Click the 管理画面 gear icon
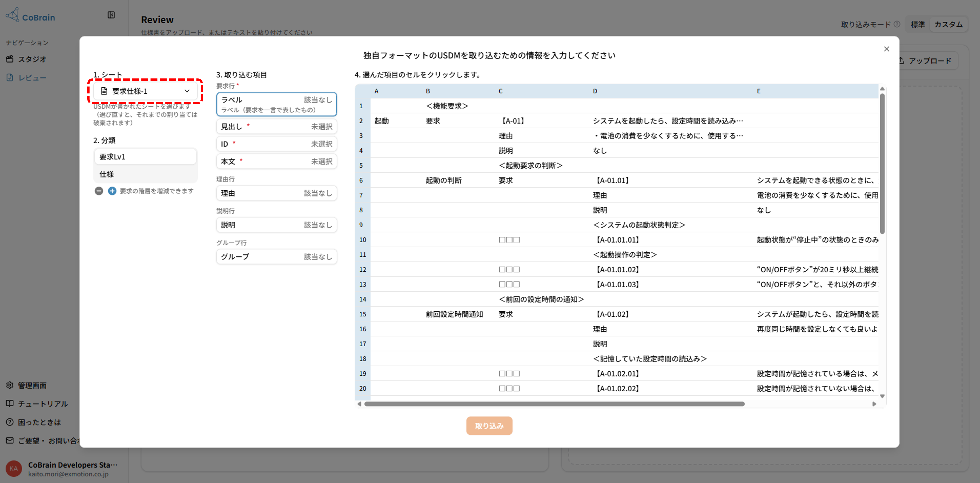 click(10, 385)
